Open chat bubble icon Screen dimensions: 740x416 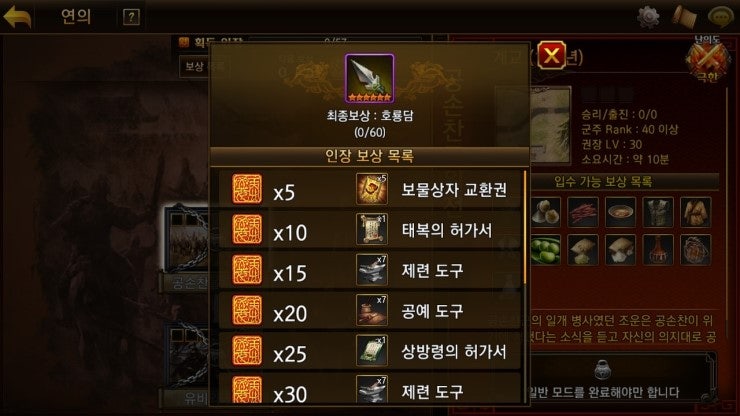(721, 17)
